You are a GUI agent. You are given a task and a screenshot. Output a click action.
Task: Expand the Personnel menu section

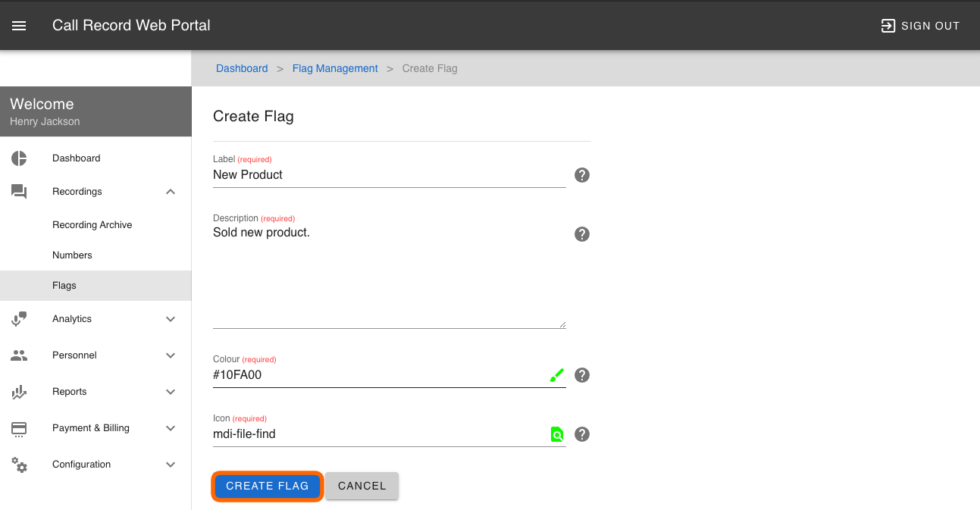pyautogui.click(x=171, y=355)
